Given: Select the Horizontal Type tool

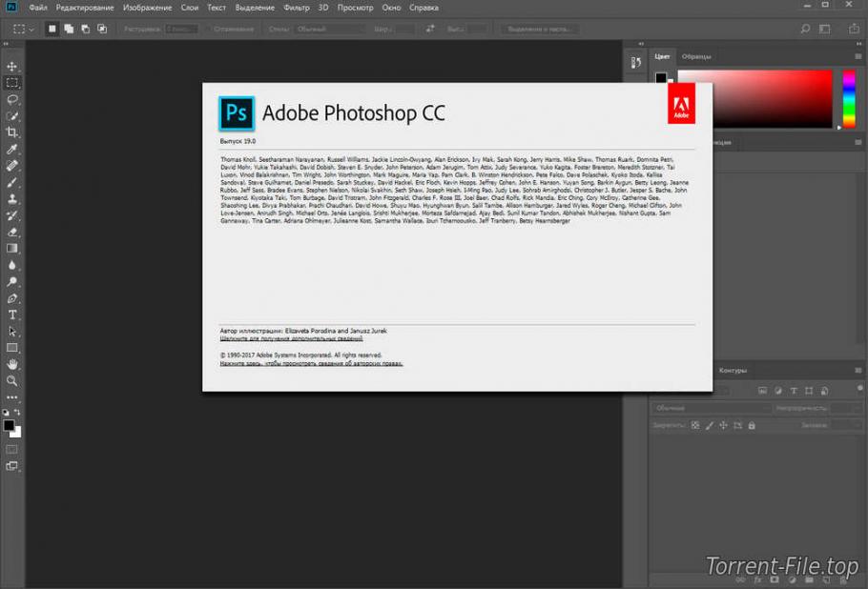Looking at the screenshot, I should pyautogui.click(x=11, y=315).
